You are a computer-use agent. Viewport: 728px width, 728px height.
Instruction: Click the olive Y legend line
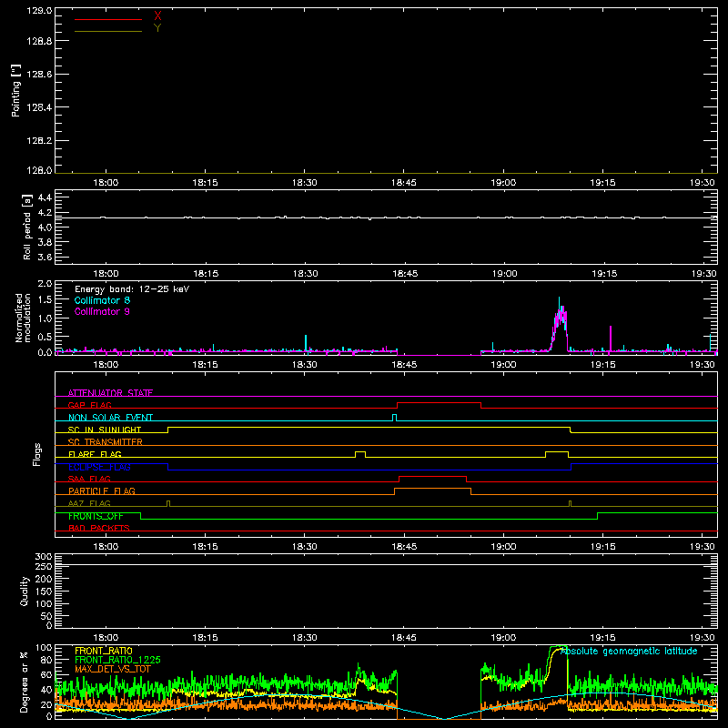tap(108, 31)
